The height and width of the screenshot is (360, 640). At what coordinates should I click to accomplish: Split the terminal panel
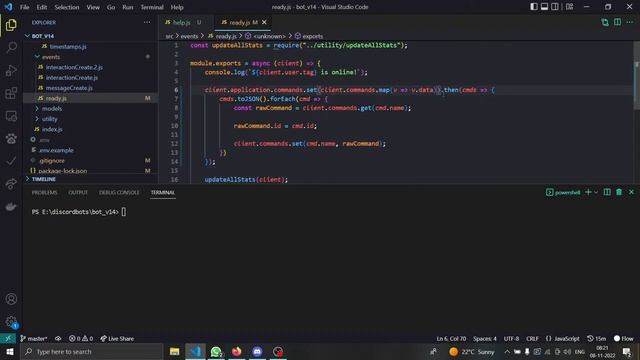coord(607,192)
